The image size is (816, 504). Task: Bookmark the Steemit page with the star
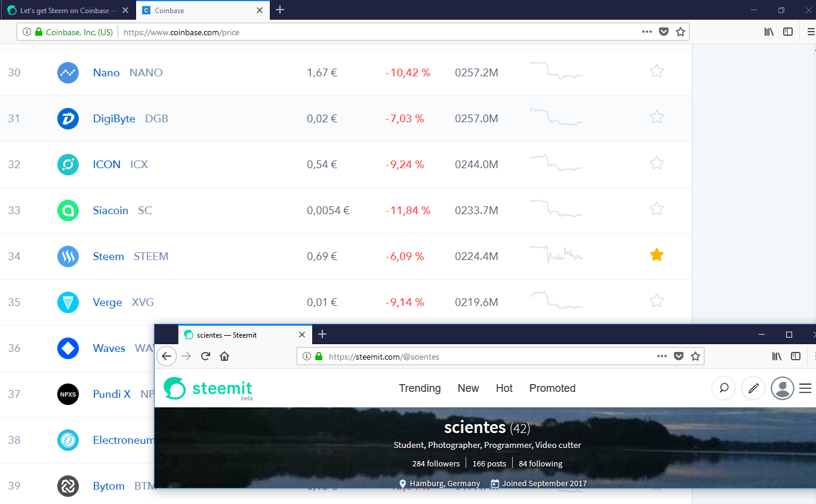point(695,356)
